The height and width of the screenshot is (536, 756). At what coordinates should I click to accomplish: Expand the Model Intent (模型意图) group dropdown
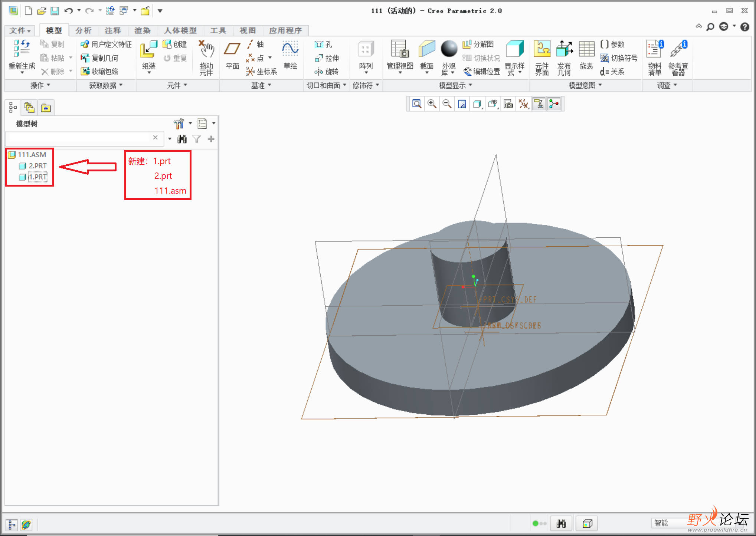[585, 86]
